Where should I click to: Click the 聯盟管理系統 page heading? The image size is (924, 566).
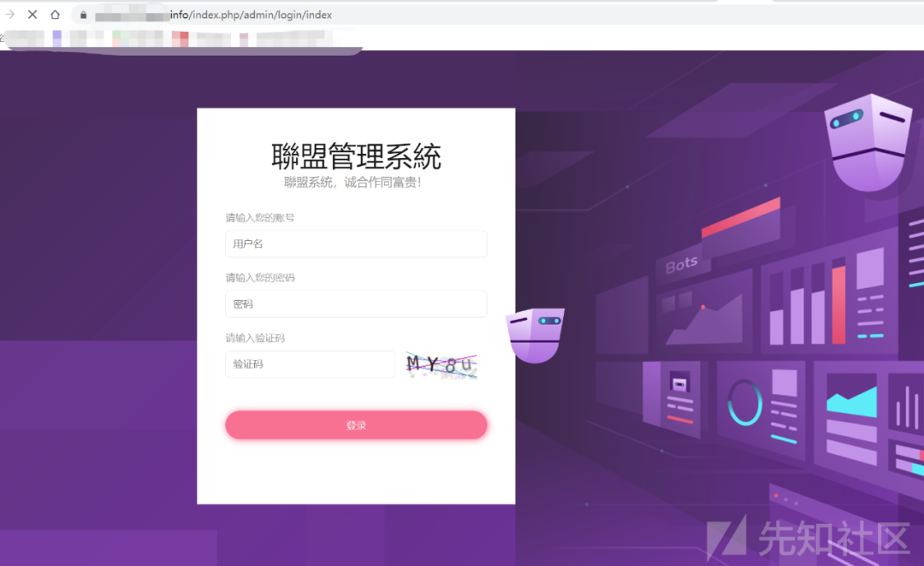click(356, 156)
